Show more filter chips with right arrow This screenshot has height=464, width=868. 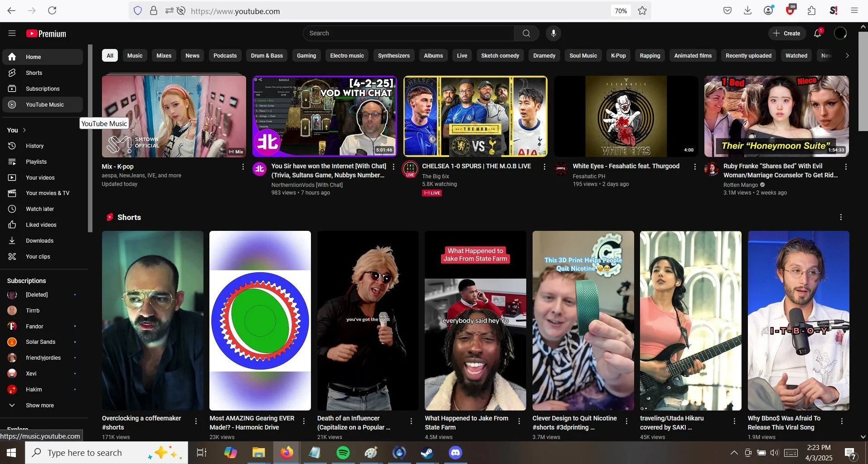(847, 55)
